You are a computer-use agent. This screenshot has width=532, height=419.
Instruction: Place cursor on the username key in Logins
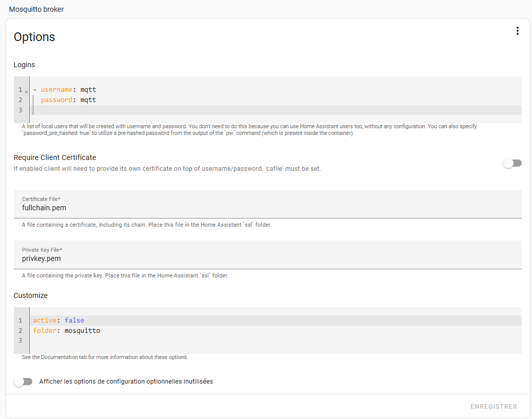pyautogui.click(x=56, y=90)
